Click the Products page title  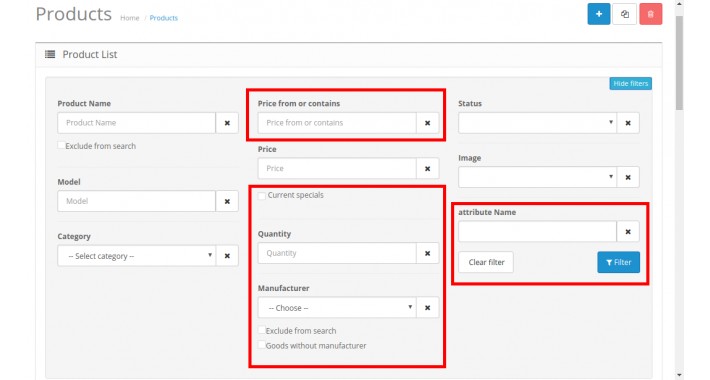click(x=74, y=14)
